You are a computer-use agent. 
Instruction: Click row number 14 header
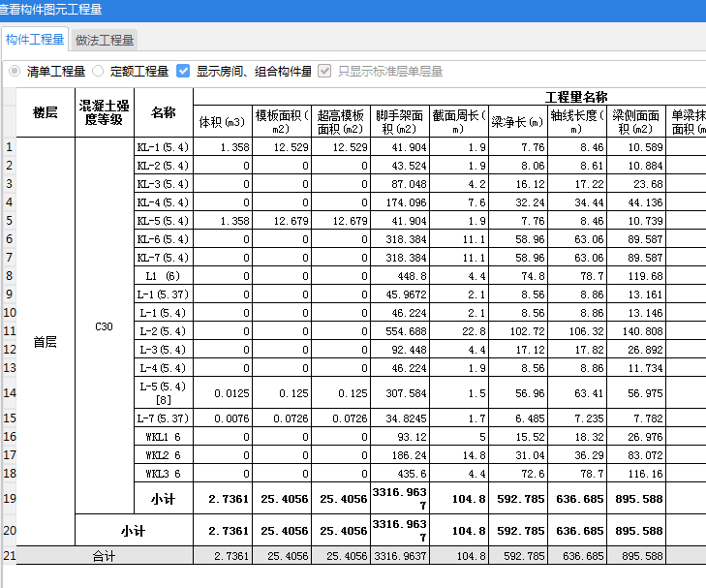(9, 393)
